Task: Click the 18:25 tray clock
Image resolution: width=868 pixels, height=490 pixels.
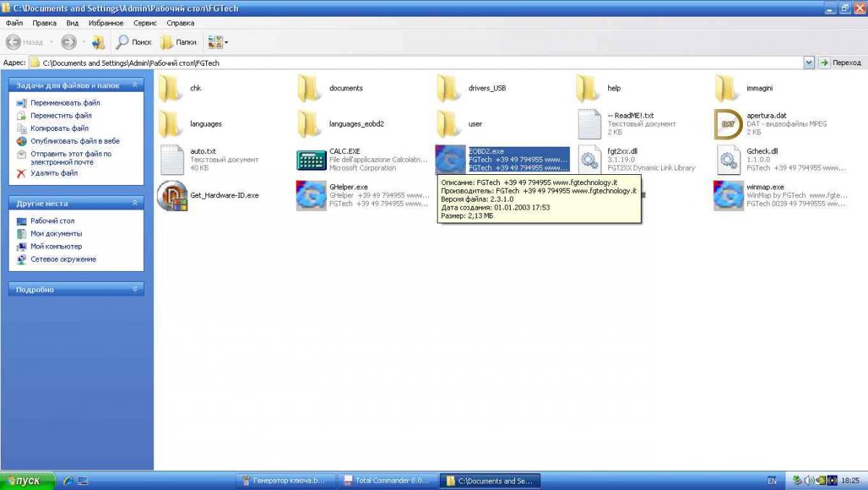Action: [x=851, y=481]
